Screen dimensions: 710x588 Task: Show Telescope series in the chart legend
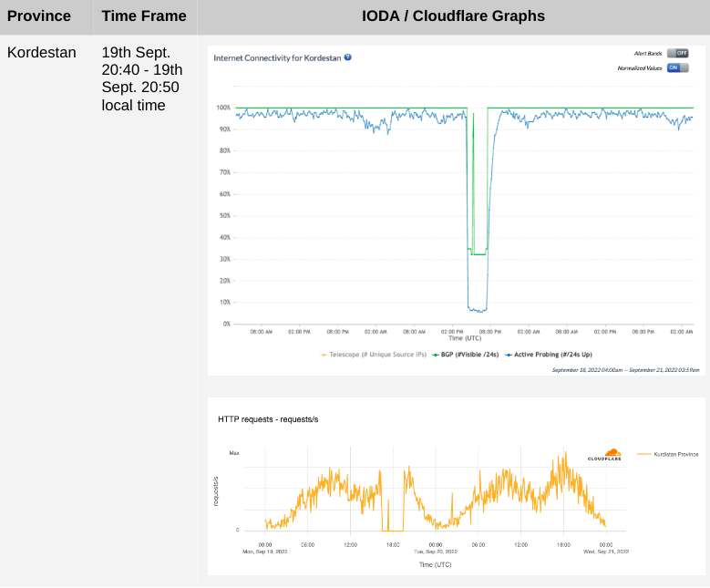point(373,354)
